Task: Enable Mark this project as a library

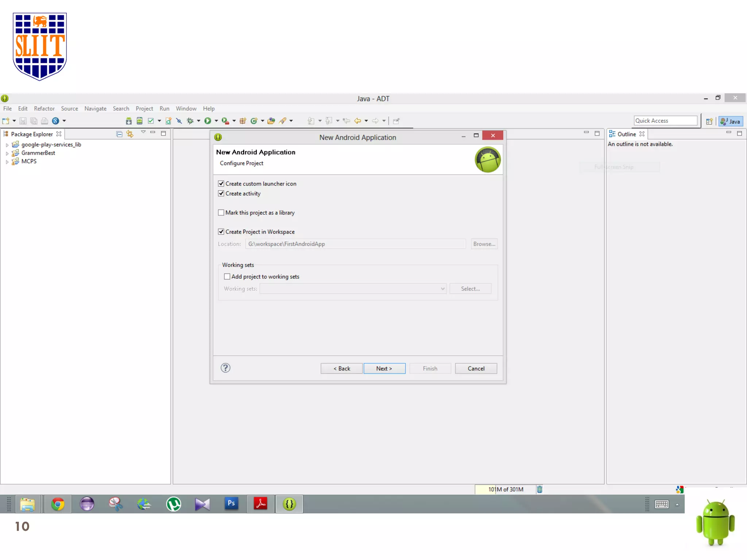Action: click(x=221, y=213)
